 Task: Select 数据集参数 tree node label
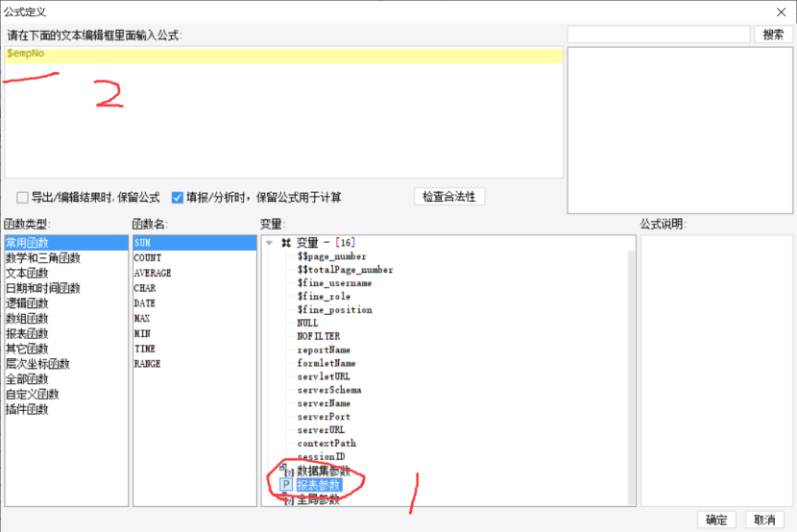pyautogui.click(x=324, y=472)
